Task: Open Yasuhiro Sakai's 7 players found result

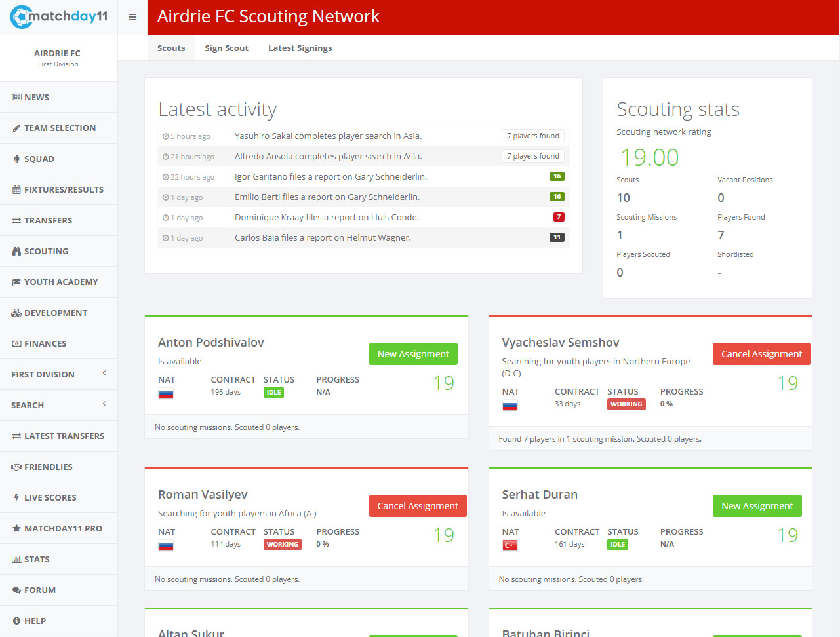Action: point(533,136)
